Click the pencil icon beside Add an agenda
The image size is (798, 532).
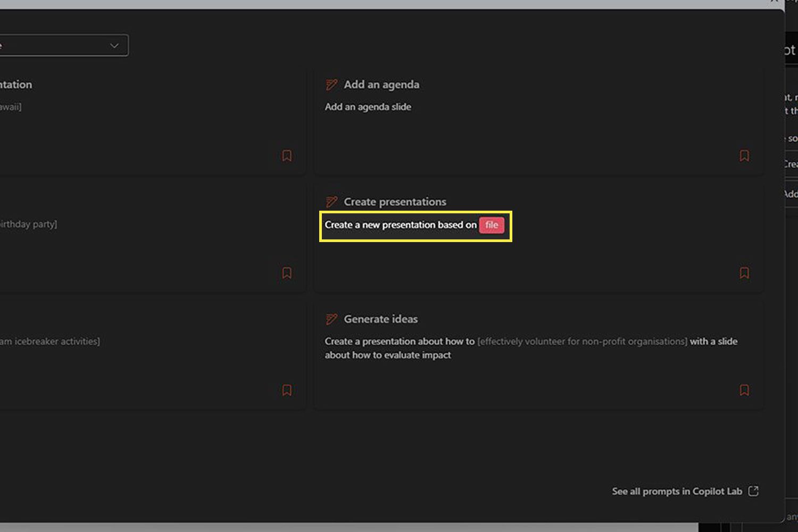[x=331, y=85]
